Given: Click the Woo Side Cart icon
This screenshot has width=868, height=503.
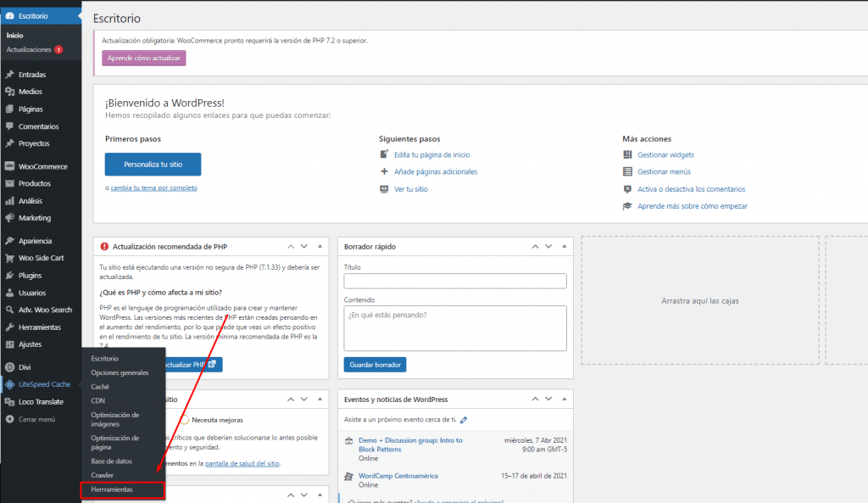Looking at the screenshot, I should coord(10,258).
